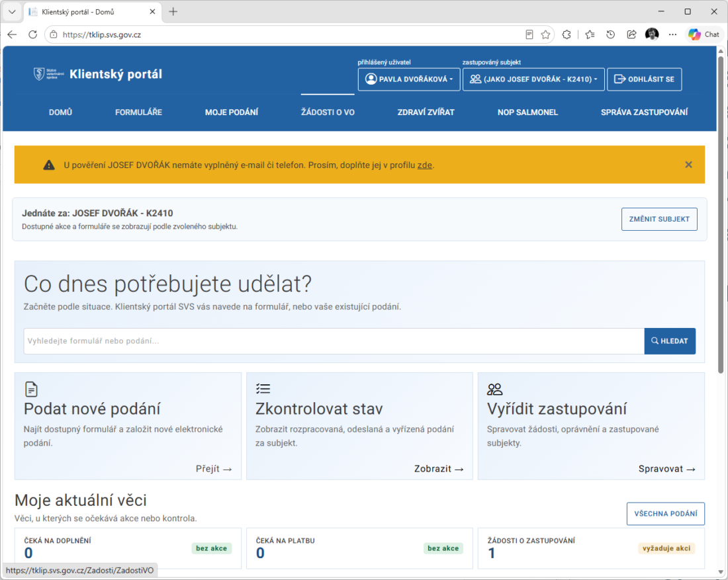Click the Přejít link in Podat nové podání card
Viewport: 728px width, 580px height.
click(x=214, y=469)
